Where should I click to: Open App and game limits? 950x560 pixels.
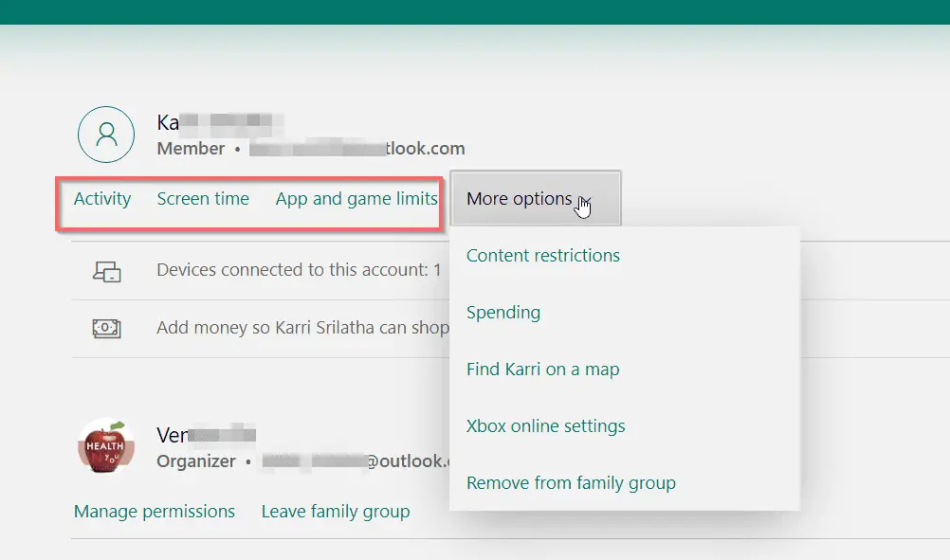coord(356,199)
